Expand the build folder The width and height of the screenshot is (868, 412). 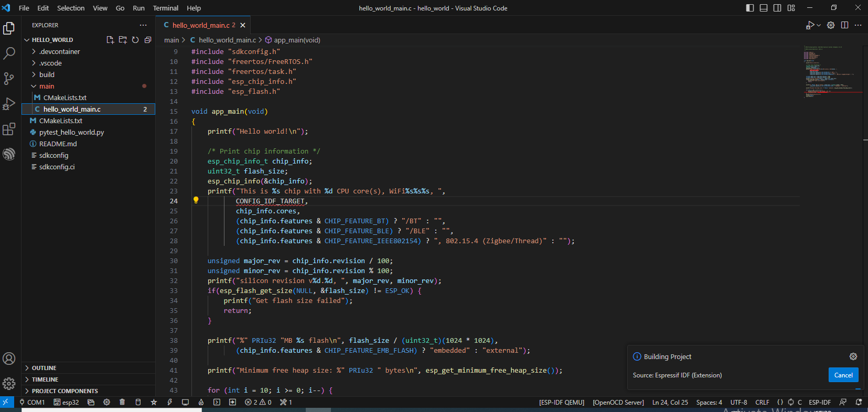(x=88, y=74)
